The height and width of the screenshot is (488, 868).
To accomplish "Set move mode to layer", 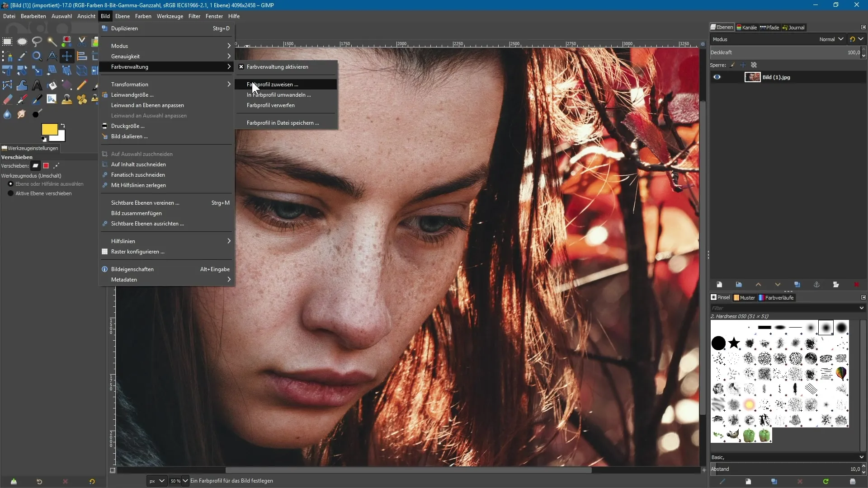I will tap(35, 166).
